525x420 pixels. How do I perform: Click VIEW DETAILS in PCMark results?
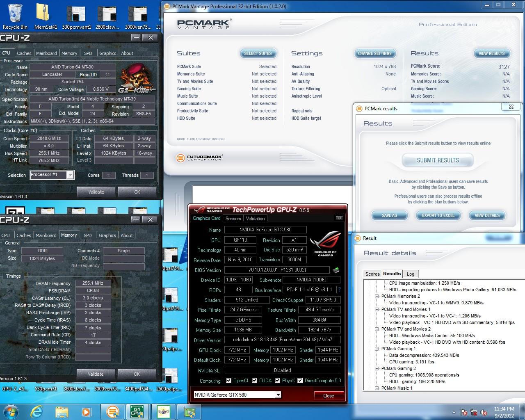pos(487,215)
